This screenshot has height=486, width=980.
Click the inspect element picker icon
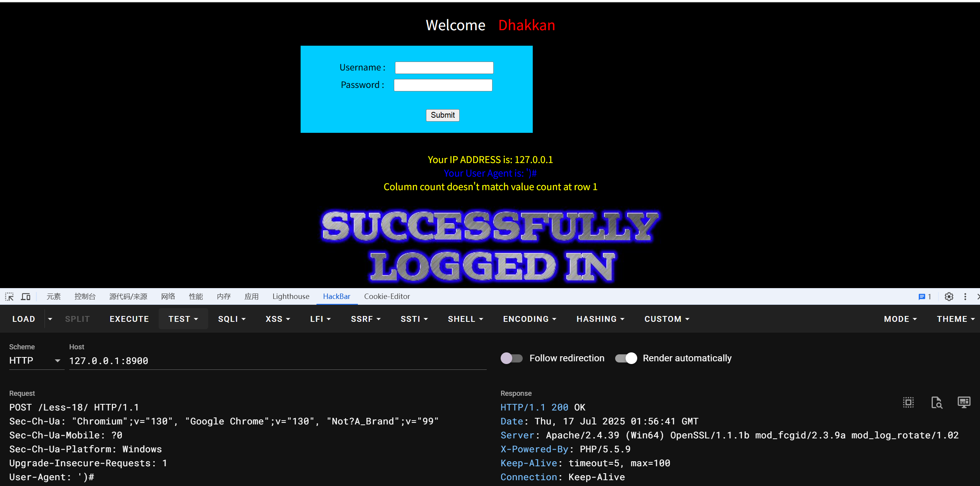click(x=9, y=297)
